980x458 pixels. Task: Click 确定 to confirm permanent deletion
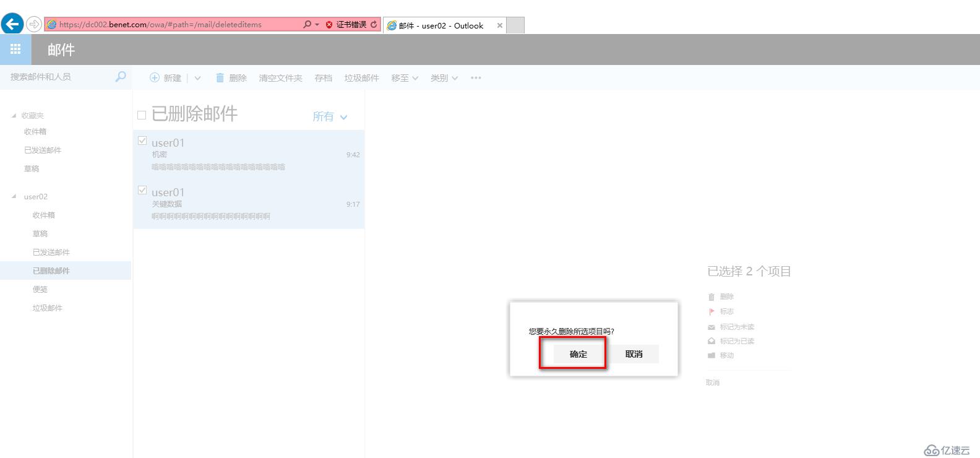(578, 354)
